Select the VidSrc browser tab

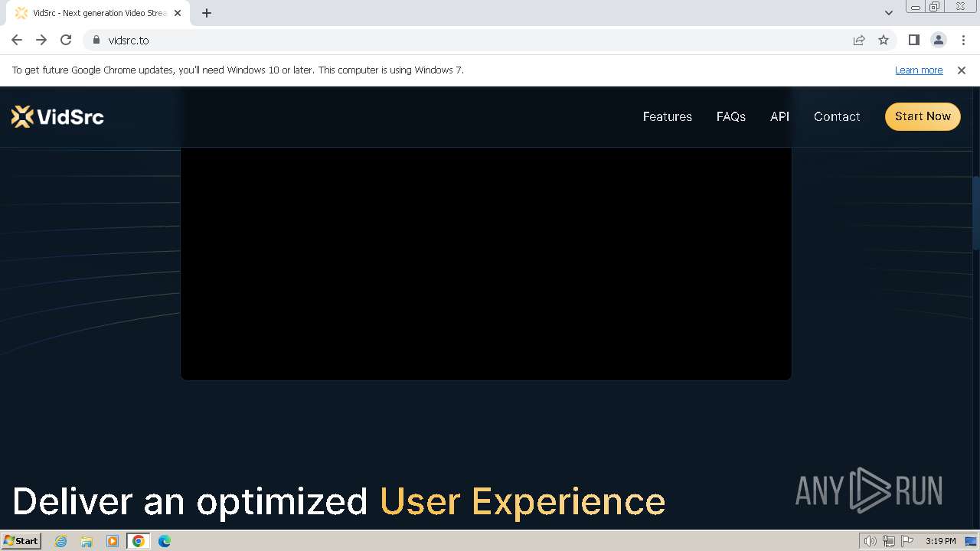pos(98,13)
